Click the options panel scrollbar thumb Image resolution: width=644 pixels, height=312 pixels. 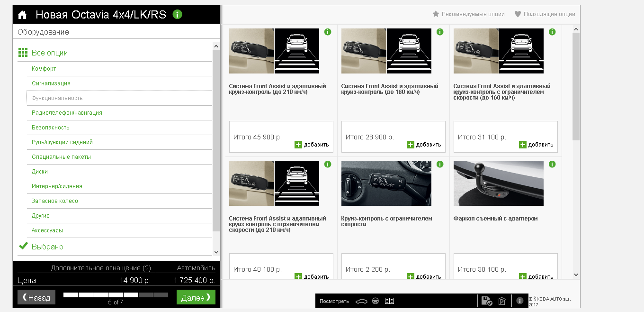(x=576, y=86)
